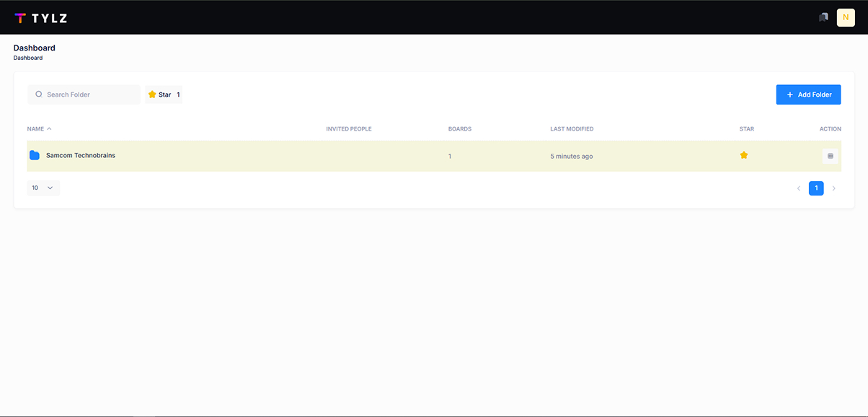The width and height of the screenshot is (868, 417).
Task: Click the magnifier icon in Search Folder
Action: (39, 95)
